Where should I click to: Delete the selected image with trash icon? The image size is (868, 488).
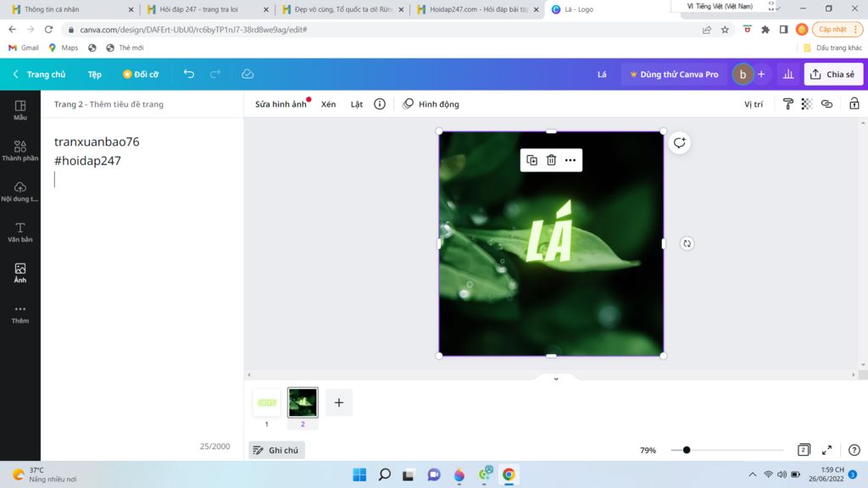tap(551, 160)
